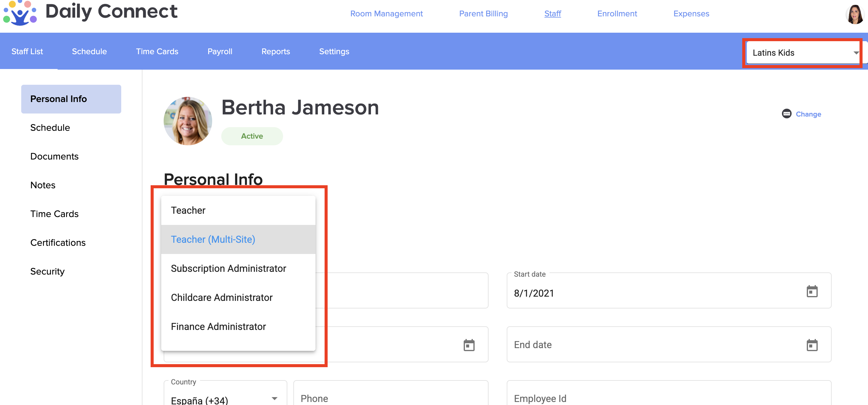Choose the Teacher role option
The width and height of the screenshot is (868, 405).
tap(188, 210)
